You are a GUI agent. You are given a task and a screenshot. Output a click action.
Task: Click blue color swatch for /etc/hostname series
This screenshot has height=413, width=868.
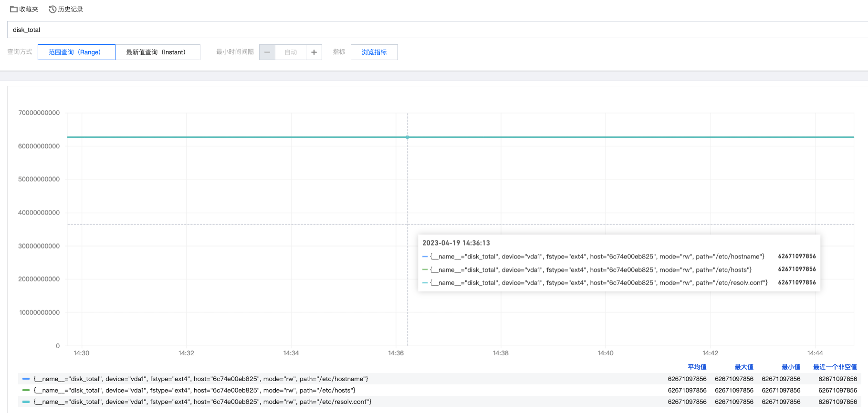click(26, 379)
